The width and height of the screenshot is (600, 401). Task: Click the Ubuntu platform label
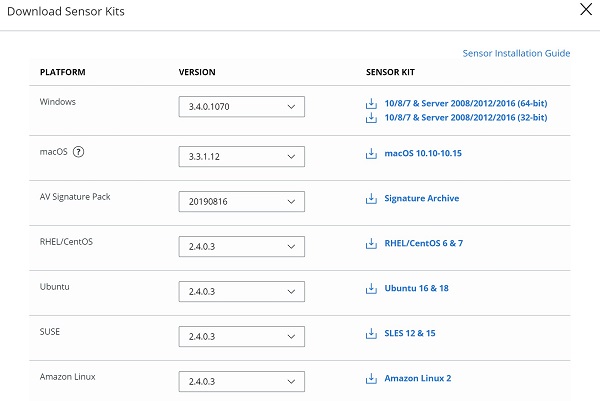[x=55, y=287]
